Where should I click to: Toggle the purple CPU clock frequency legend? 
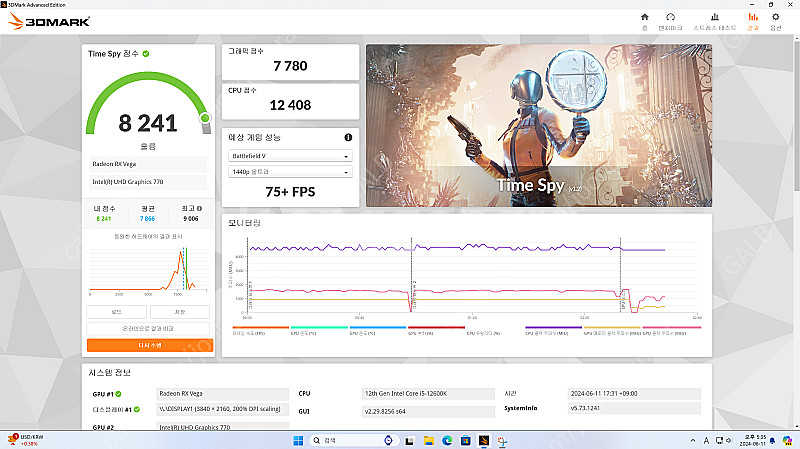[554, 330]
